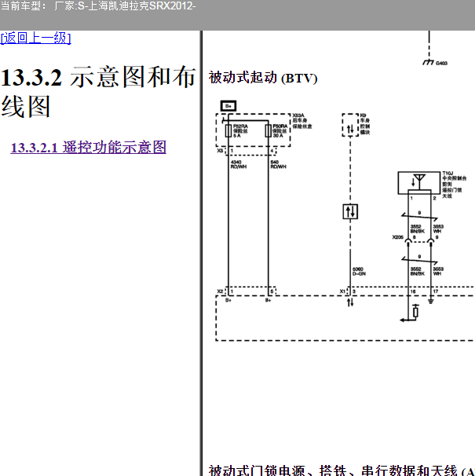Click the boxed B+ power symbol
Viewport: 475px width, 476px height.
pyautogui.click(x=228, y=106)
